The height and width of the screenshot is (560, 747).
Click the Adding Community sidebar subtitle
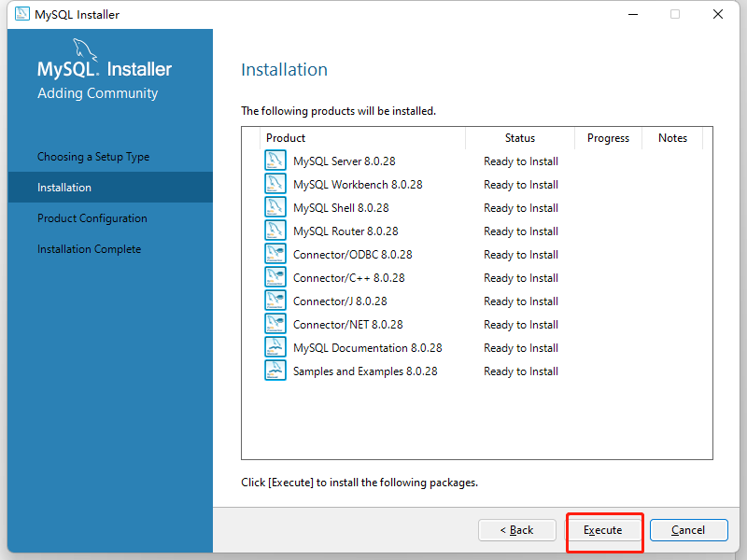coord(98,93)
